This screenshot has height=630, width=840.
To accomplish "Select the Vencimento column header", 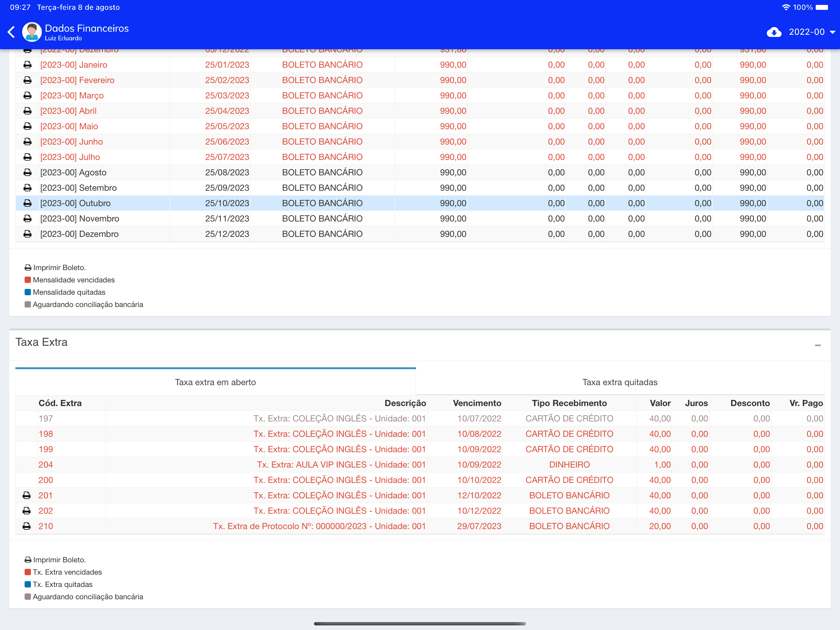I will tap(477, 403).
